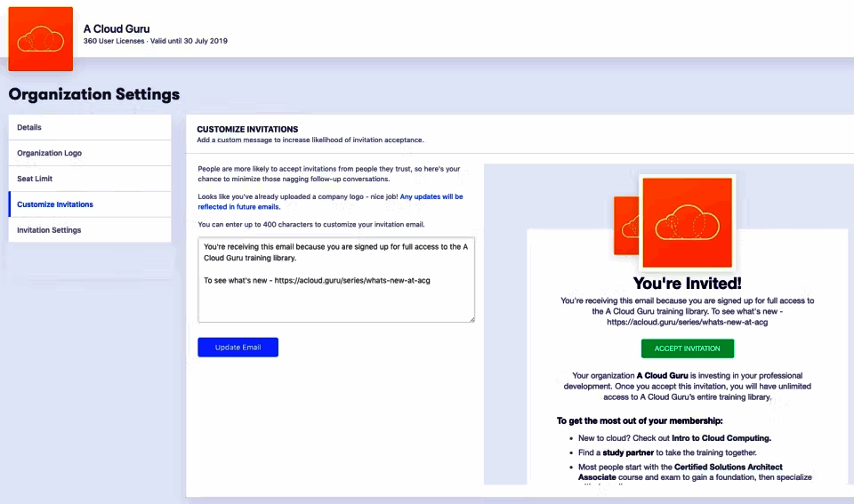Click the 360 User Licenses validity text

[x=155, y=41]
